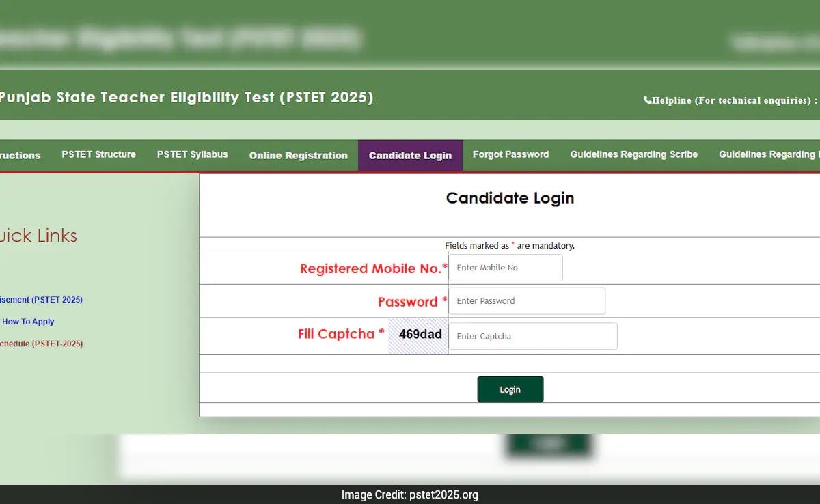Focus the Enter Captcha text box
The width and height of the screenshot is (820, 504).
tap(533, 336)
